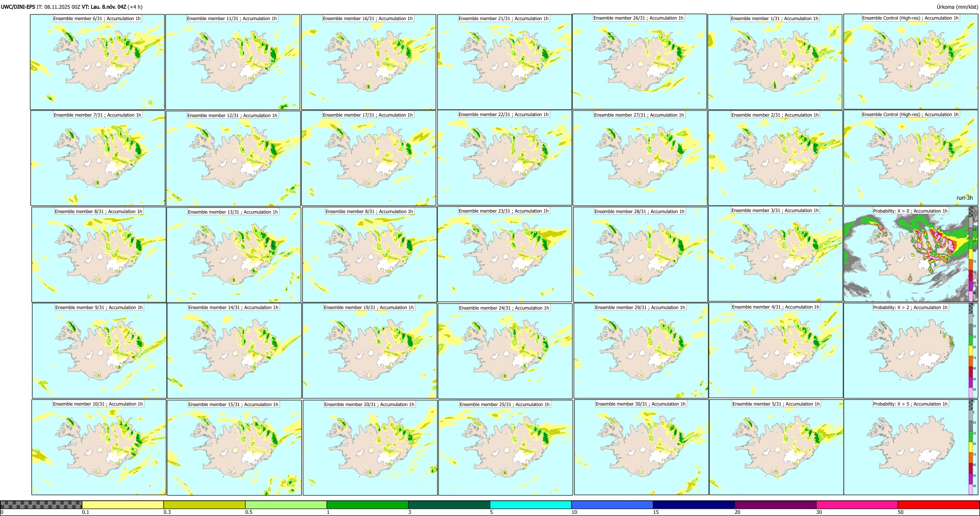Click the cyan 5–10 legend swatch
Screen dimensions: 980x516
pyautogui.click(x=530, y=505)
